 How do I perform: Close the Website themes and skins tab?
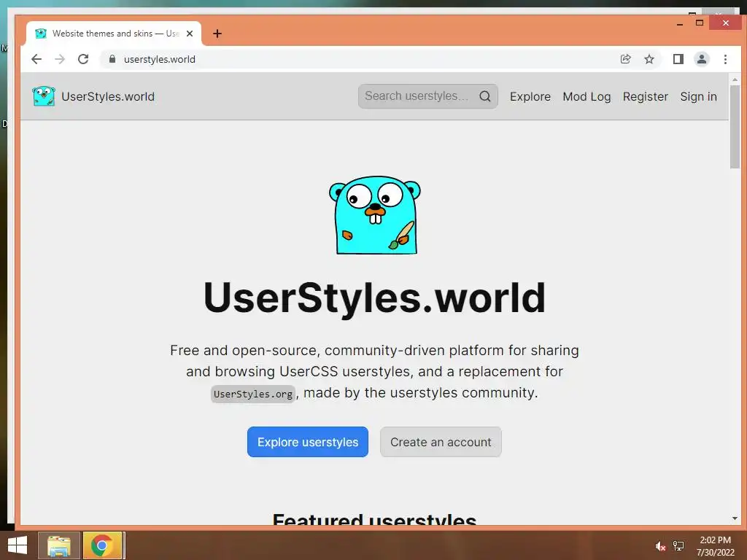[190, 34]
